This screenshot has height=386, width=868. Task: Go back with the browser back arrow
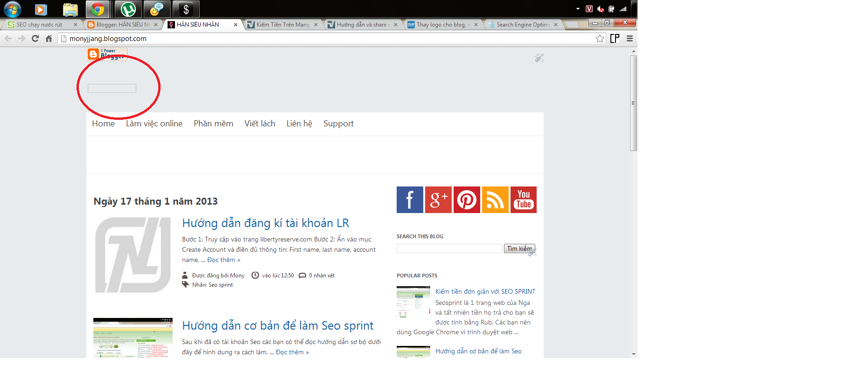[8, 38]
